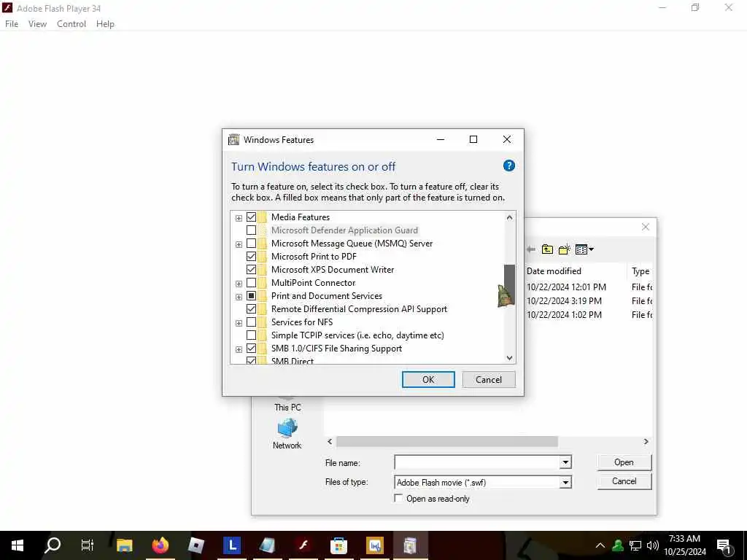Open the Help menu
Viewport: 747px width, 560px height.
pyautogui.click(x=105, y=24)
